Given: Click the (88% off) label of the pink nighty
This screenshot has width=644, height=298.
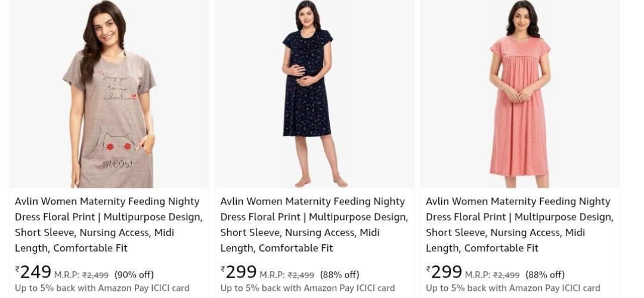Looking at the screenshot, I should 545,275.
